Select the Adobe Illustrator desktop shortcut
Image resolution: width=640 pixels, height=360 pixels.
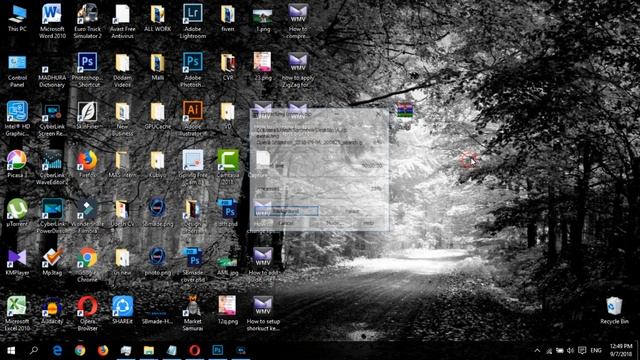[x=193, y=119]
